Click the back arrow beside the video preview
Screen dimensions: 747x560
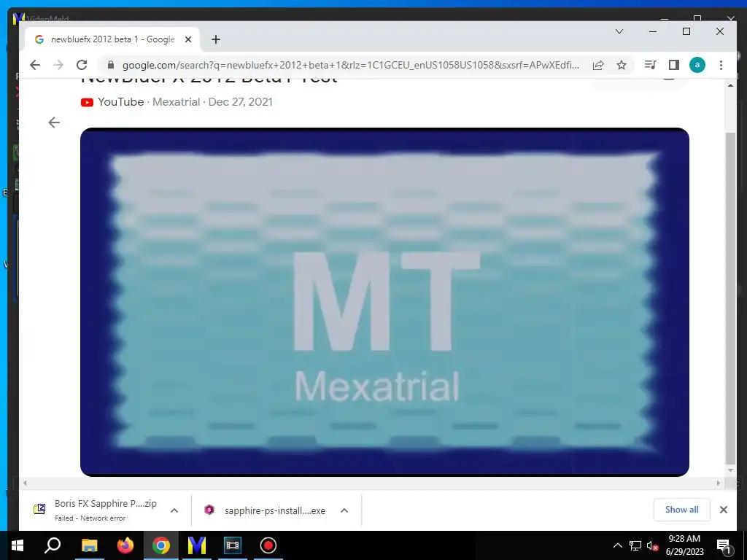click(x=54, y=122)
